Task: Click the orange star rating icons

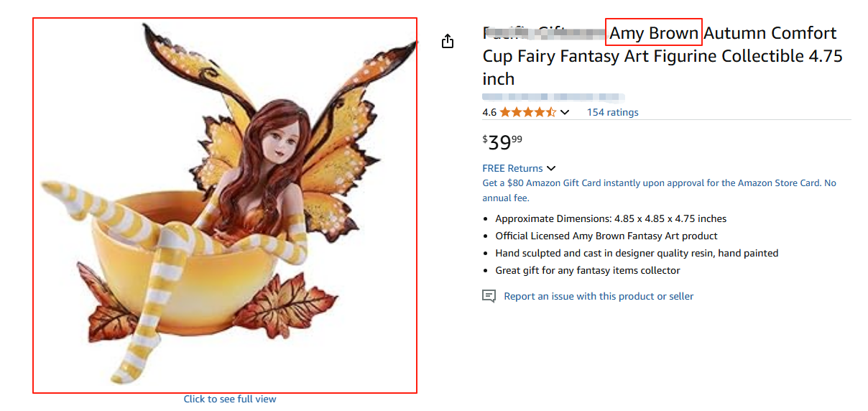Action: click(527, 112)
